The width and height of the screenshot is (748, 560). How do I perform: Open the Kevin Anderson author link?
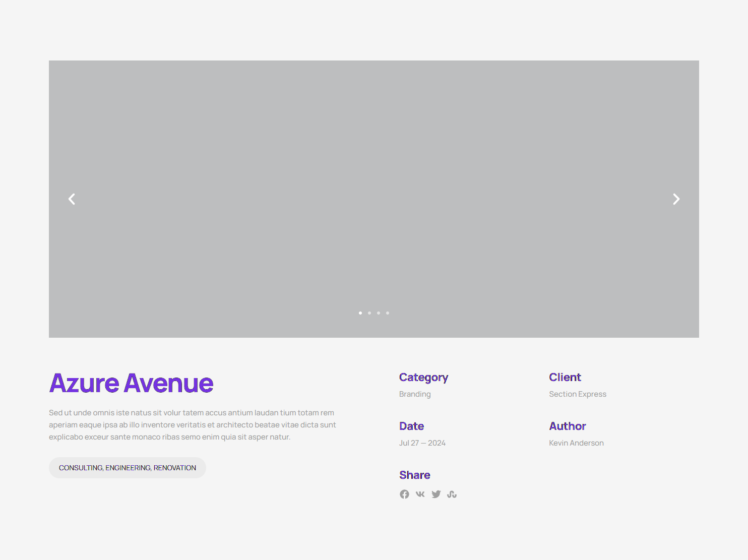tap(576, 443)
